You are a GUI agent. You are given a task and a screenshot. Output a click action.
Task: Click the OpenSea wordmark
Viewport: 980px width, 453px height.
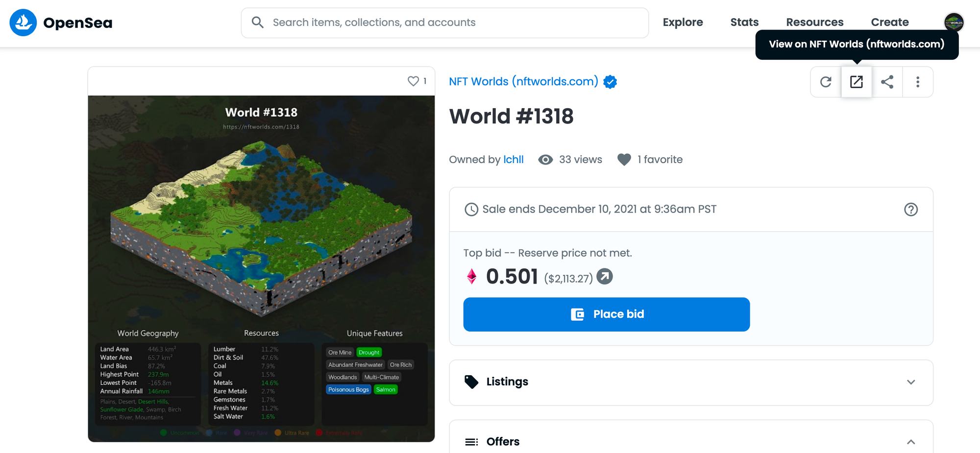tap(78, 23)
